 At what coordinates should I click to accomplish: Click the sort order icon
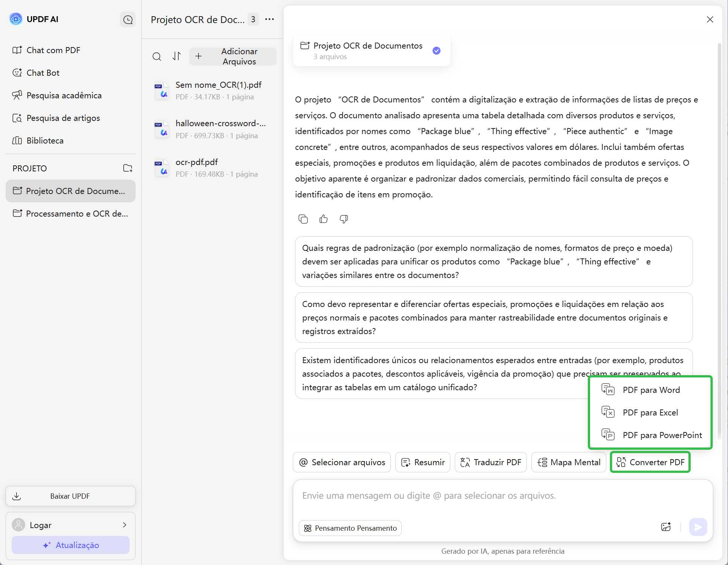(177, 56)
